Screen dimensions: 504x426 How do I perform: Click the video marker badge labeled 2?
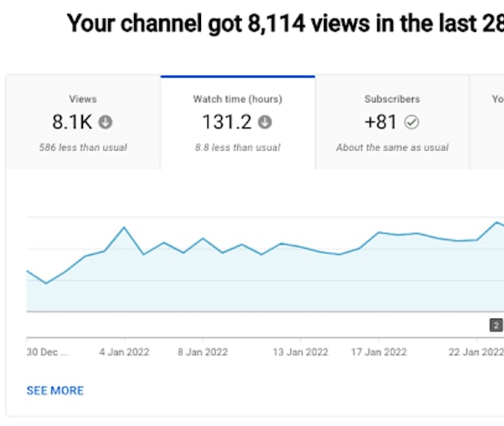click(496, 325)
